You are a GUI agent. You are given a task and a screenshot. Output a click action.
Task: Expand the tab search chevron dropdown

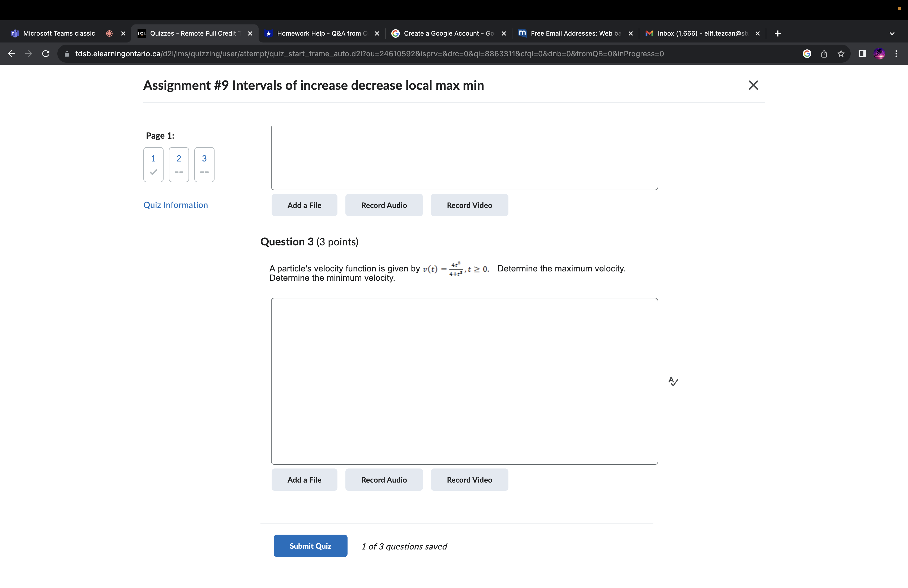pos(892,33)
